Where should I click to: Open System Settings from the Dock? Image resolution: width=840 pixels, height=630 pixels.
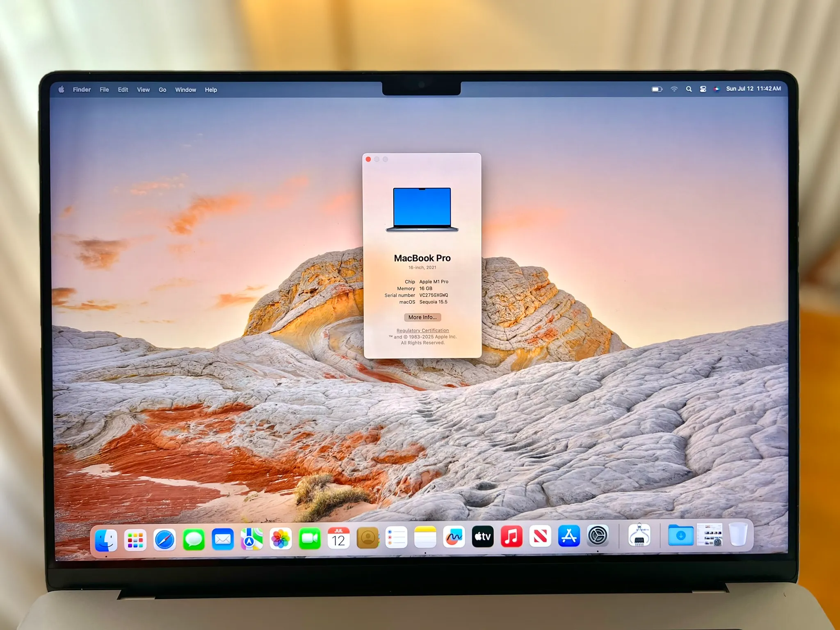598,536
